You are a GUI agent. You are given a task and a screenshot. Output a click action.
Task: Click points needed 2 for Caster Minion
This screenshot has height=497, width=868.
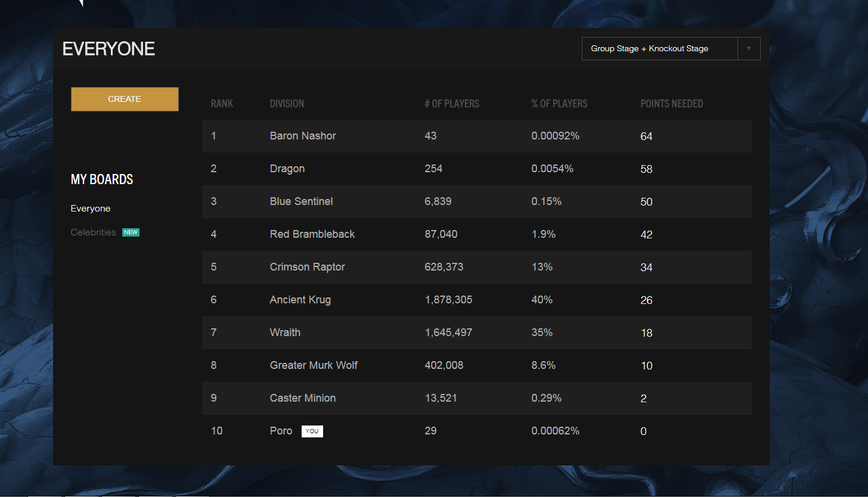coord(643,399)
